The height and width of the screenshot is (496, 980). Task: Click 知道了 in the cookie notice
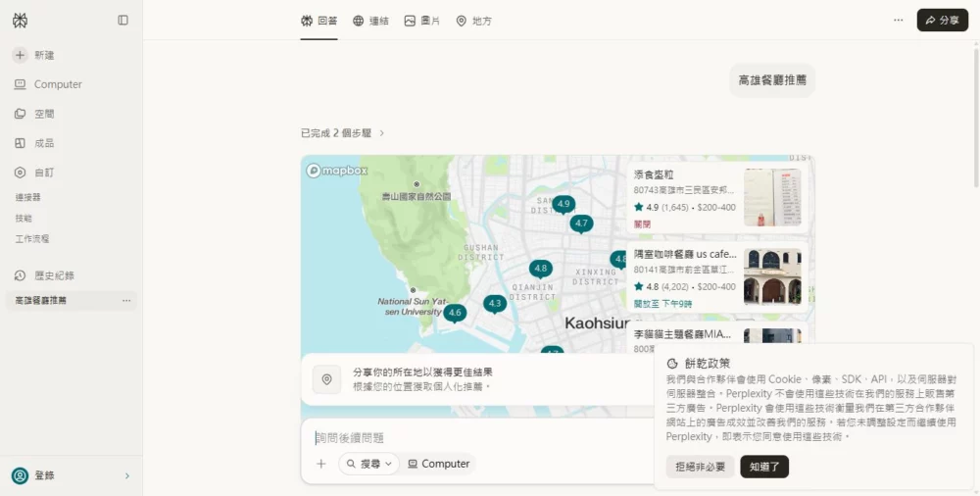click(764, 467)
